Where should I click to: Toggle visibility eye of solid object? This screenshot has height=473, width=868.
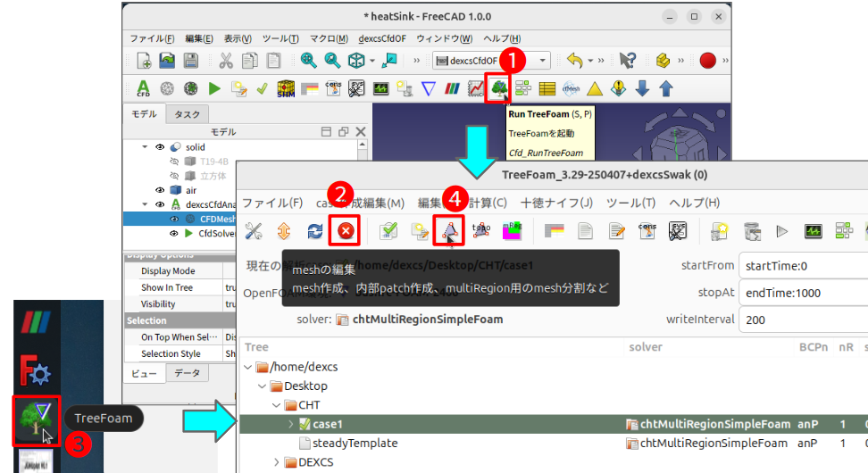(x=160, y=147)
